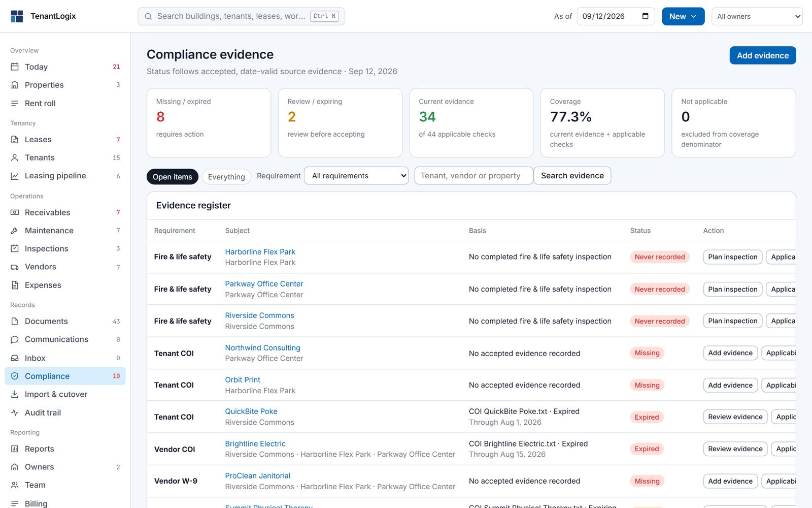Open the All owners dropdown
The image size is (812, 508).
coord(757,16)
